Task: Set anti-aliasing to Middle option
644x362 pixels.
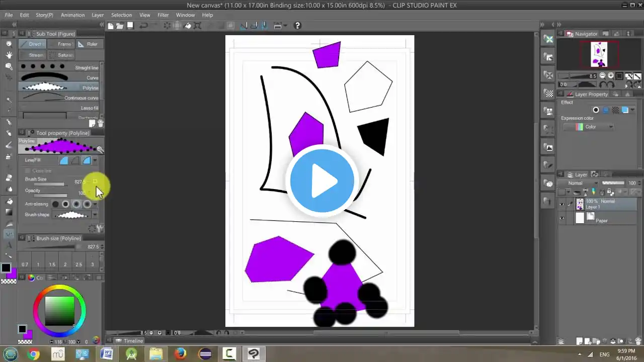Action: click(x=76, y=204)
